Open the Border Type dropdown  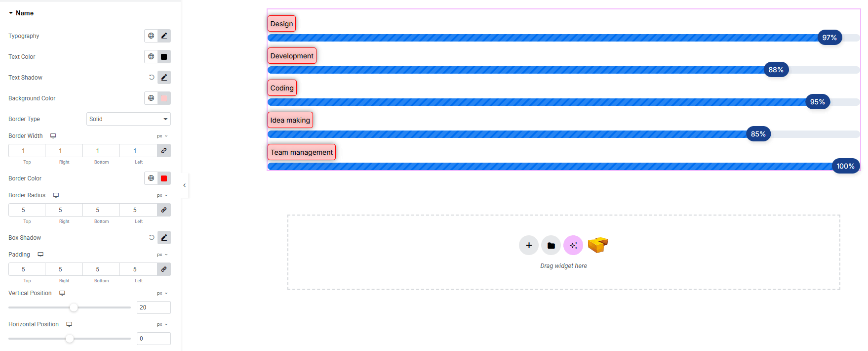pyautogui.click(x=128, y=119)
